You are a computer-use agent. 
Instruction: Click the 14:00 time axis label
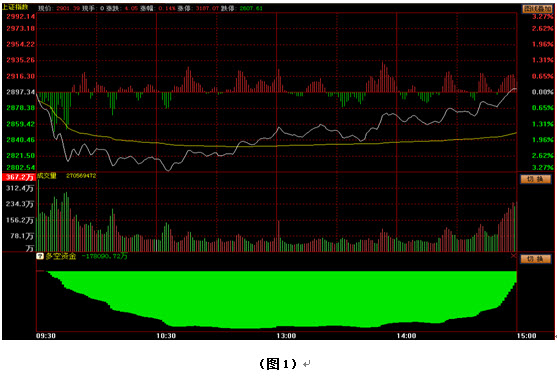pyautogui.click(x=406, y=336)
